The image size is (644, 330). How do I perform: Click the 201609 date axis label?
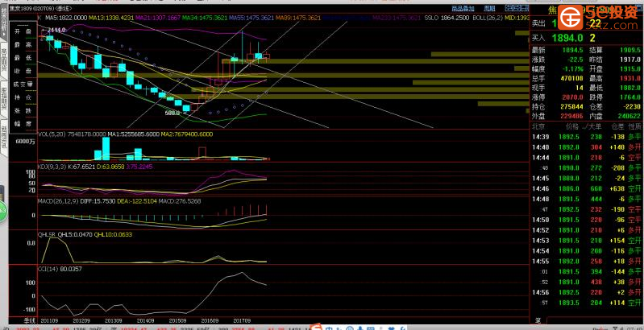coord(209,320)
